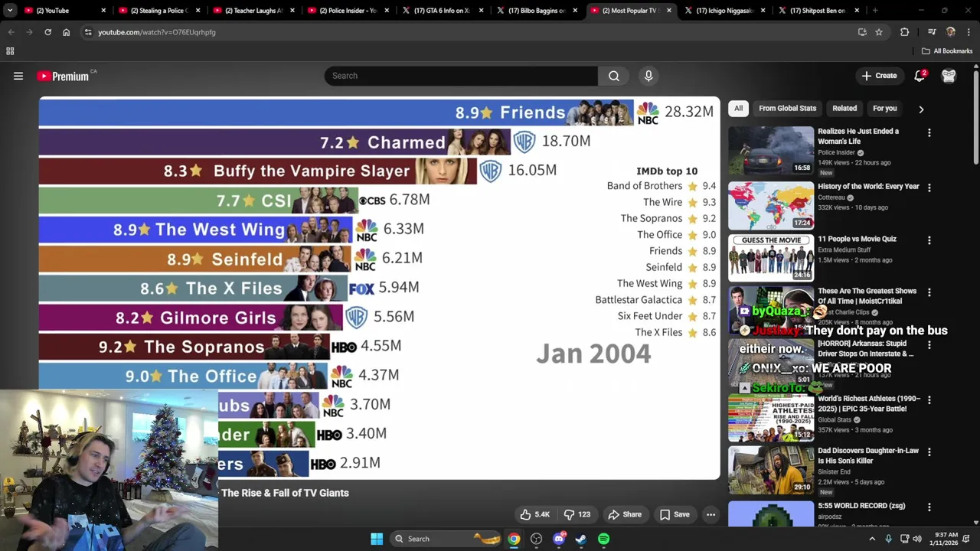The image size is (980, 551).
Task: Open the YouTube account avatar menu
Action: coord(949,76)
